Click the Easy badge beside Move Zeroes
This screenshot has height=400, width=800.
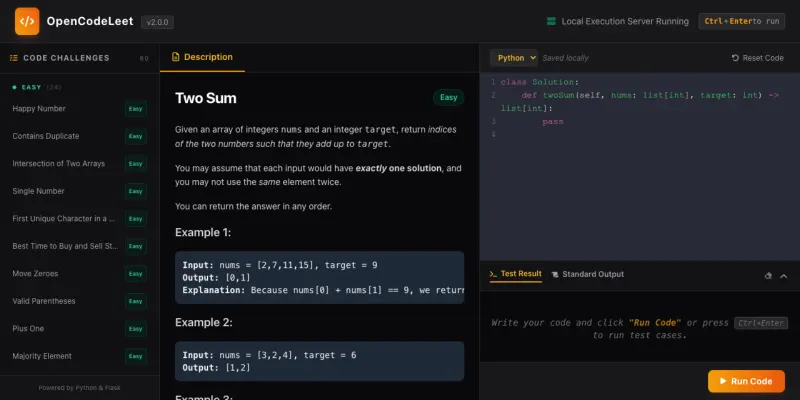136,274
